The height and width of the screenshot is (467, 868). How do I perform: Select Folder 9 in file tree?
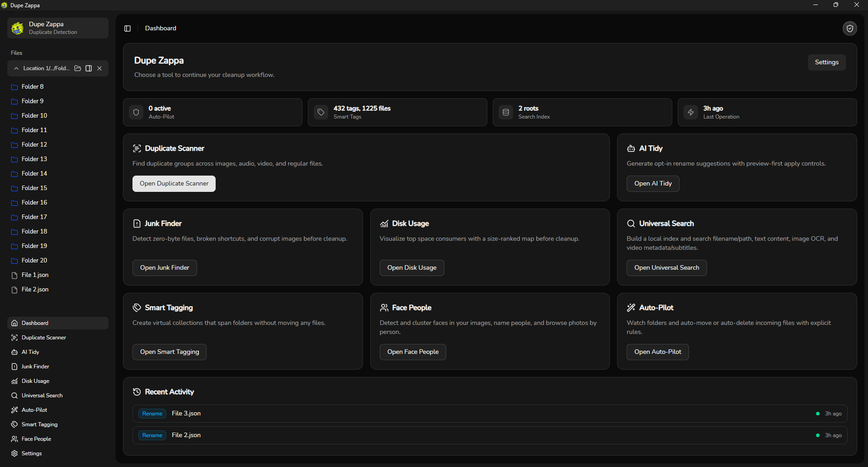tap(58, 101)
